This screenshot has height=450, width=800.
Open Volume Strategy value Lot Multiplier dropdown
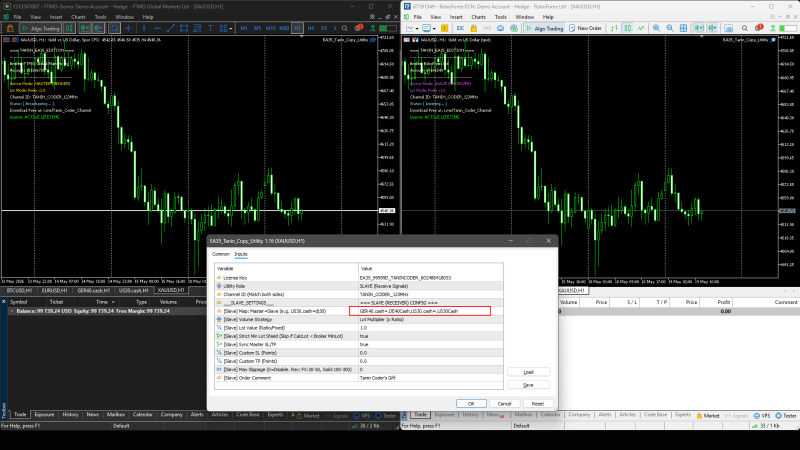click(431, 319)
